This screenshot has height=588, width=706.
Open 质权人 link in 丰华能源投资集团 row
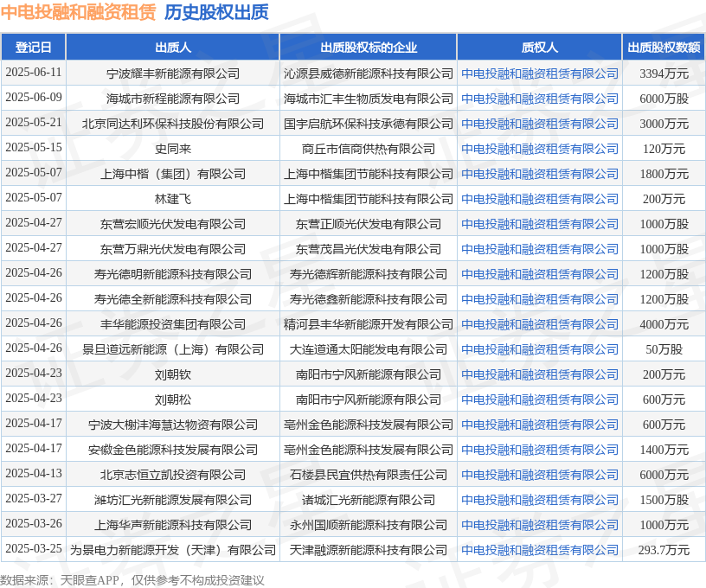(539, 324)
